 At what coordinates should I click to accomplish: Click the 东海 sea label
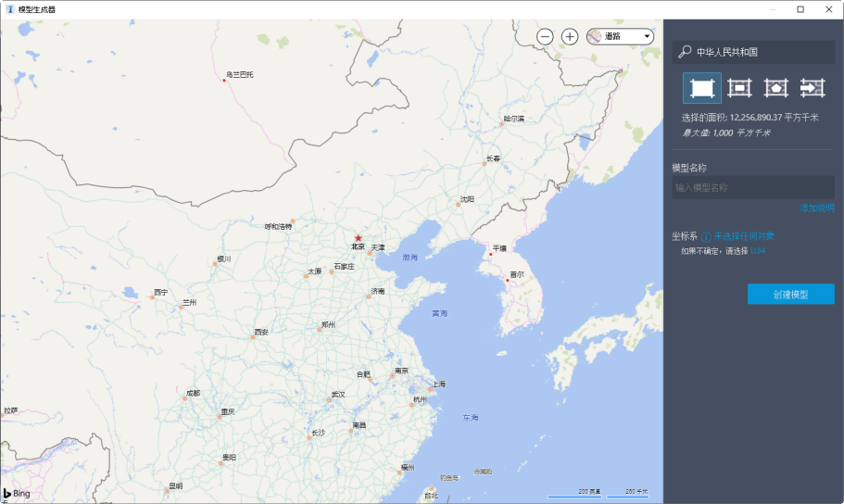(x=471, y=417)
